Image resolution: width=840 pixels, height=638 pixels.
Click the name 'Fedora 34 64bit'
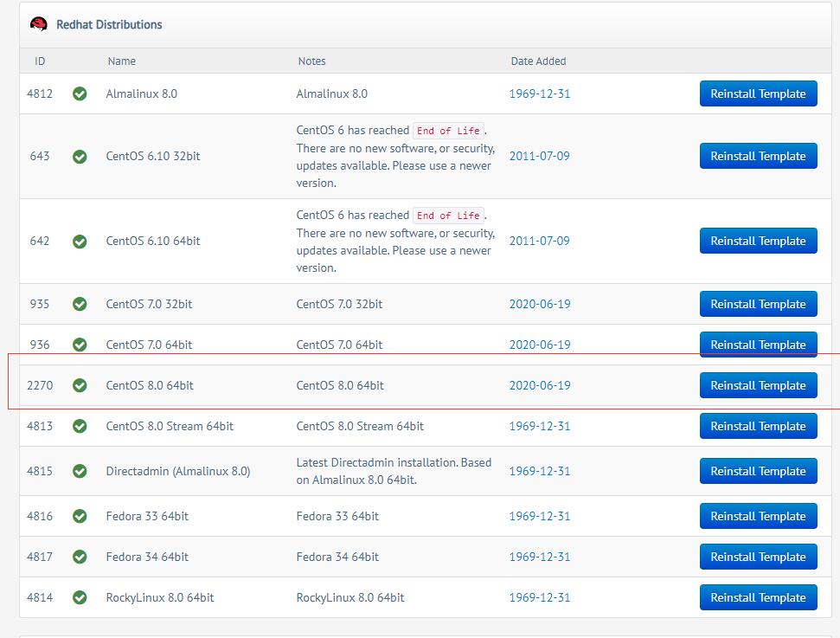click(147, 557)
